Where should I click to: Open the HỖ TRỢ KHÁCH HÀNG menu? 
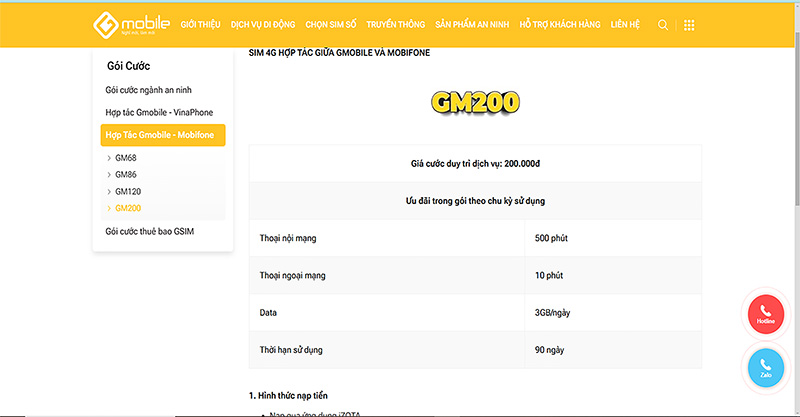(x=560, y=24)
